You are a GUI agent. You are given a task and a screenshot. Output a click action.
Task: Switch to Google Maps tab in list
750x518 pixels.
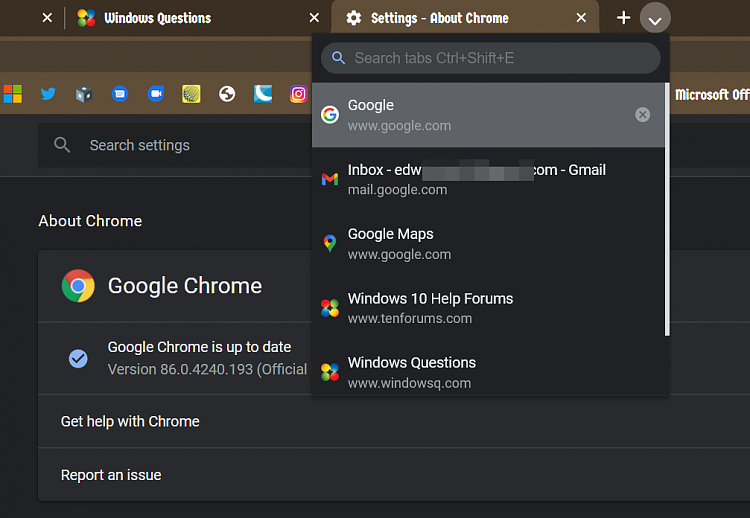(x=488, y=243)
